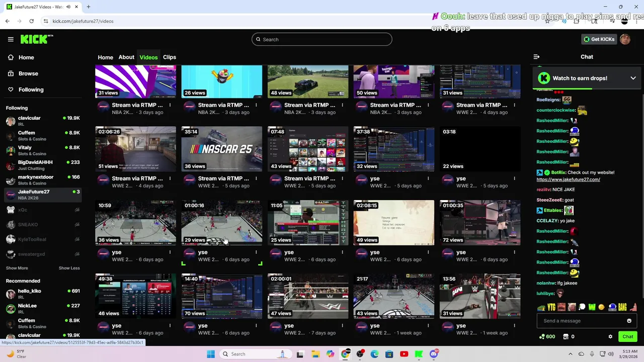Open options menu for the 07:48 video
The image size is (644, 362).
[x=342, y=178]
